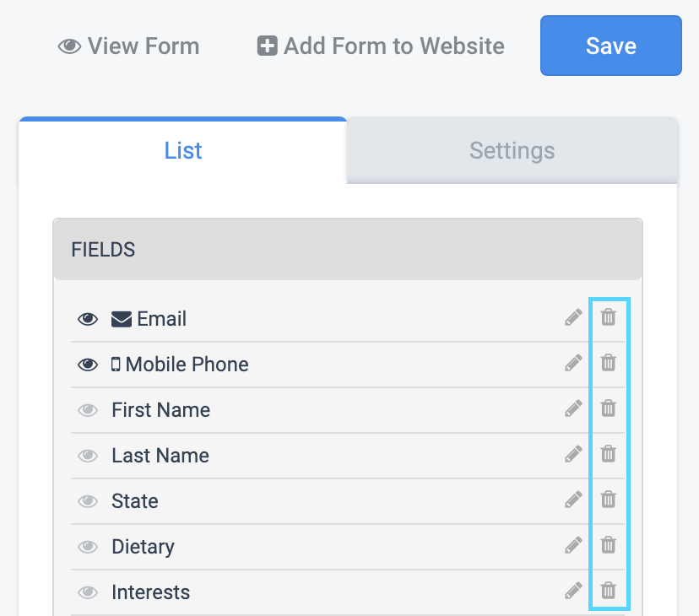Select the Dietary field row label
This screenshot has width=699, height=616.
click(x=144, y=547)
